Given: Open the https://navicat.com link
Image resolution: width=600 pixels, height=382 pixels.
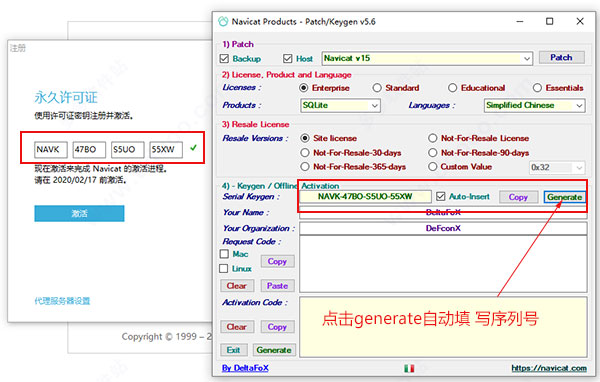Looking at the screenshot, I should pyautogui.click(x=549, y=368).
